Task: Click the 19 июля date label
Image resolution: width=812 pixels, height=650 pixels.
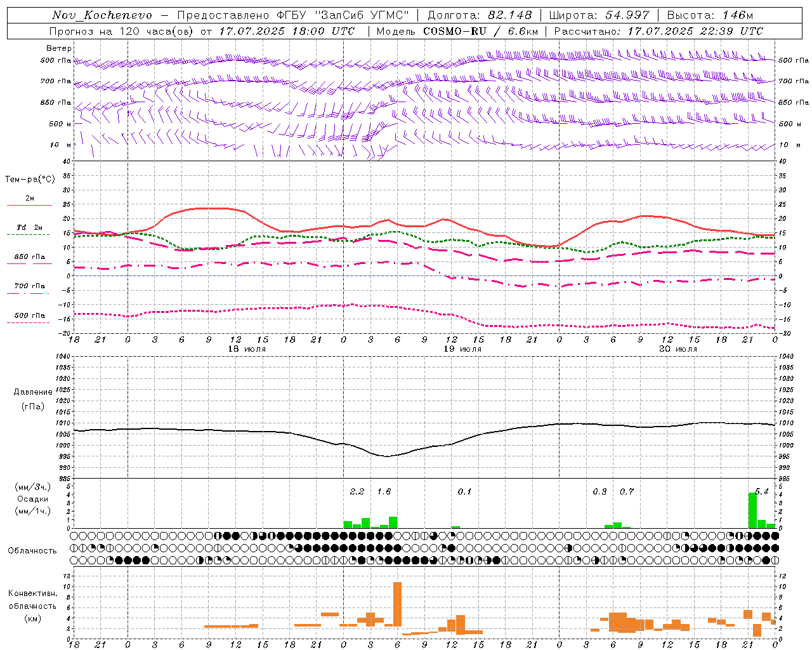Action: pyautogui.click(x=462, y=349)
